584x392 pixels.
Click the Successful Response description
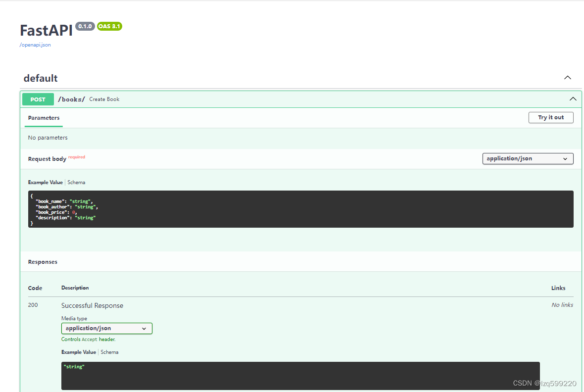tap(93, 305)
